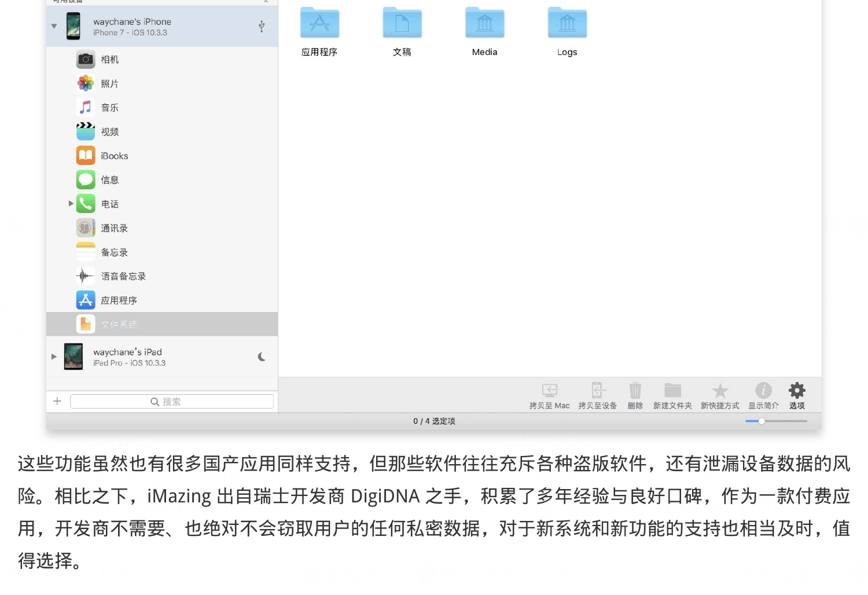Select the 应用程序 App Store sidebar icon
Viewport: 868px width, 595px height.
click(x=86, y=300)
